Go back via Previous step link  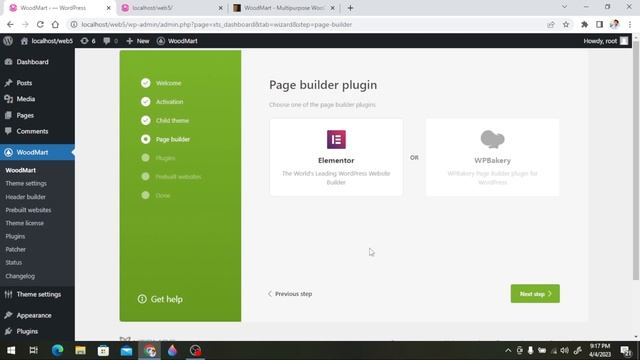290,294
